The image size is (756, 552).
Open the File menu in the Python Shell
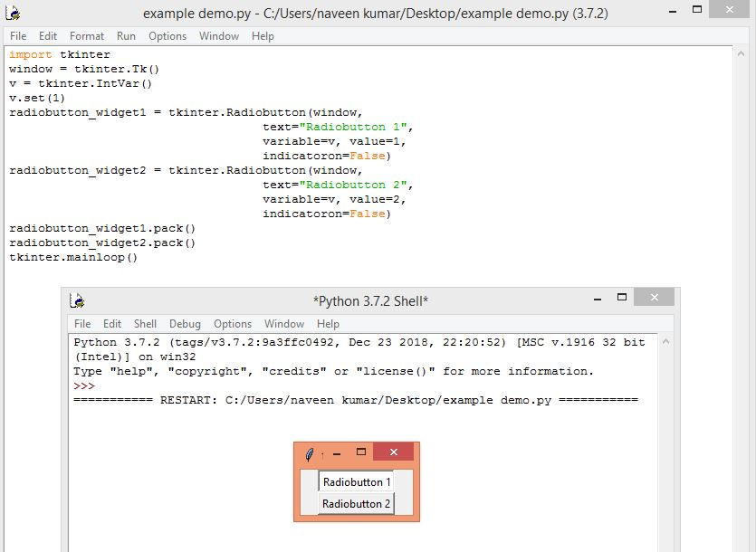82,324
